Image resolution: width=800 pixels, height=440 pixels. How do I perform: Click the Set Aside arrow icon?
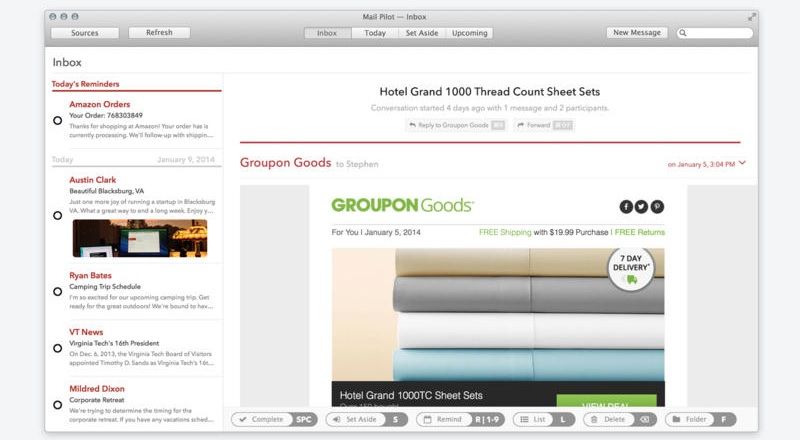coord(337,420)
